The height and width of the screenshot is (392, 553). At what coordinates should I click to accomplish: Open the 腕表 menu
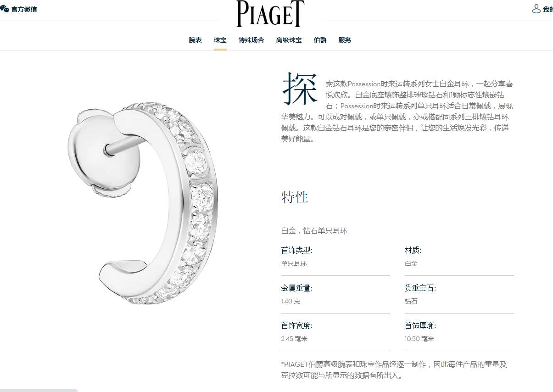pyautogui.click(x=195, y=40)
